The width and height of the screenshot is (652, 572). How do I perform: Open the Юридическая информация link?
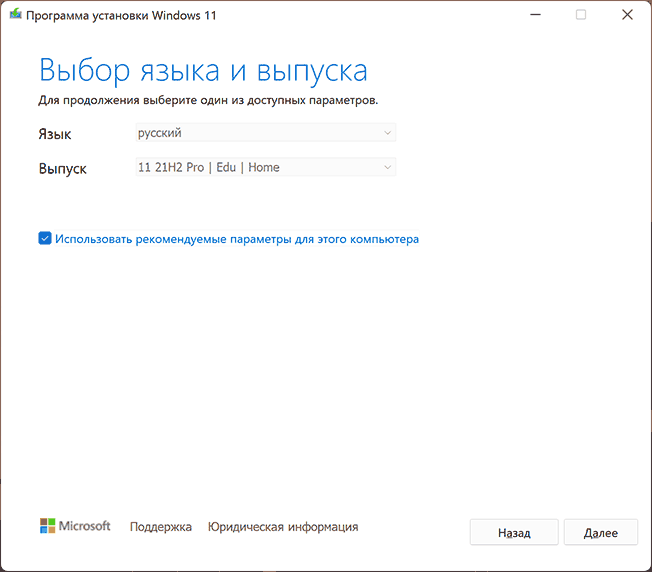[283, 527]
